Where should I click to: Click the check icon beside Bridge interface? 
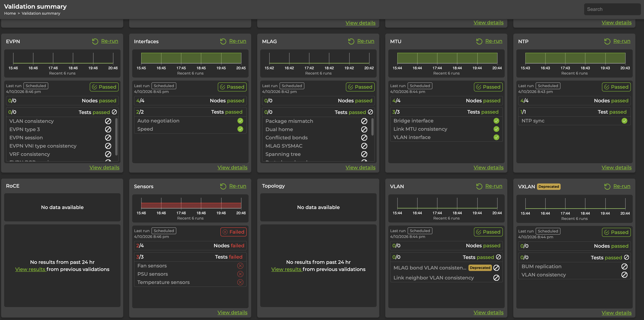496,121
